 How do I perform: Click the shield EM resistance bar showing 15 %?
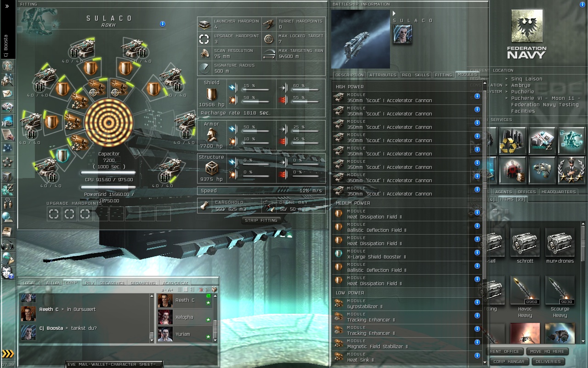point(255,89)
